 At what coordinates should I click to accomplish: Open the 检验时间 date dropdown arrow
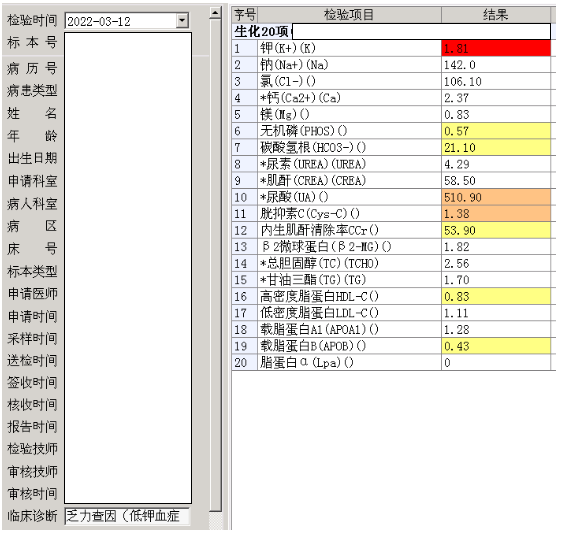point(183,21)
